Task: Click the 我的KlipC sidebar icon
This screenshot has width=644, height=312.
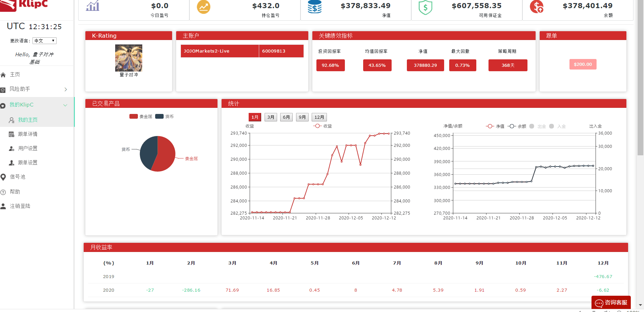Action: pyautogui.click(x=3, y=105)
